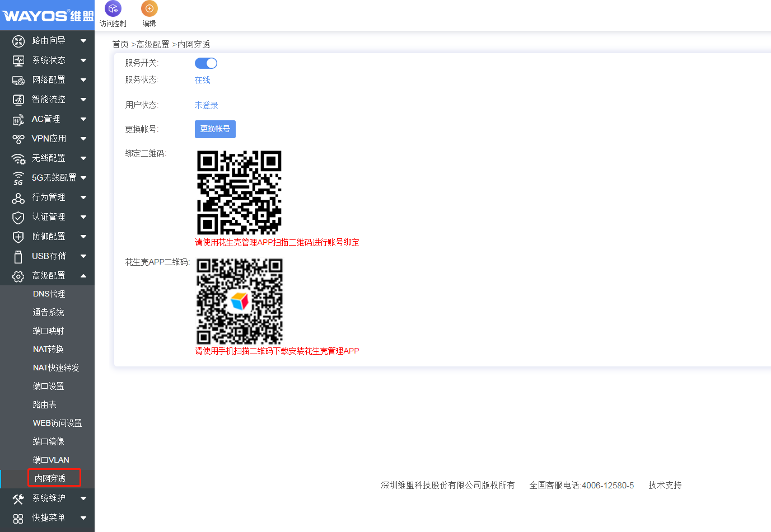Expand 系统维护 dropdown arrow

click(x=83, y=498)
